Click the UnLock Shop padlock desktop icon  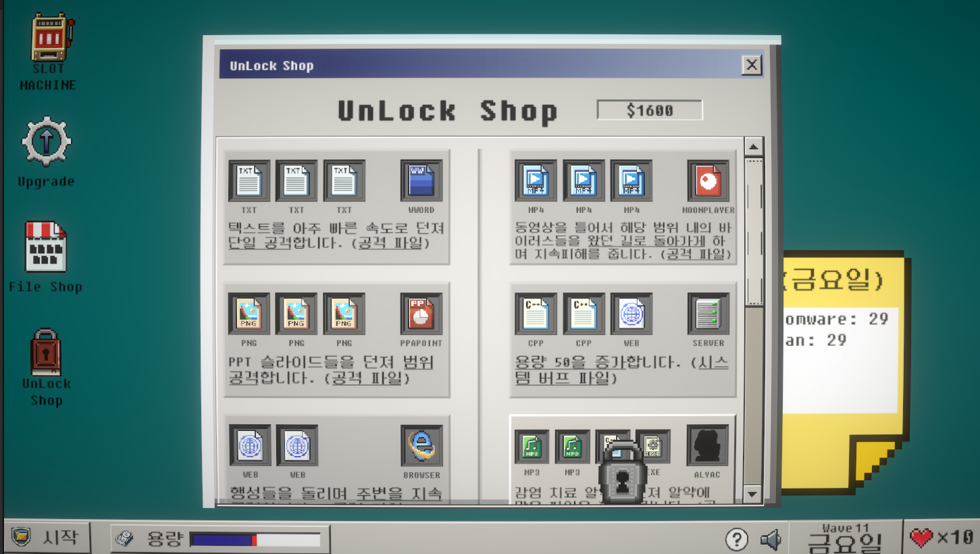pos(46,352)
